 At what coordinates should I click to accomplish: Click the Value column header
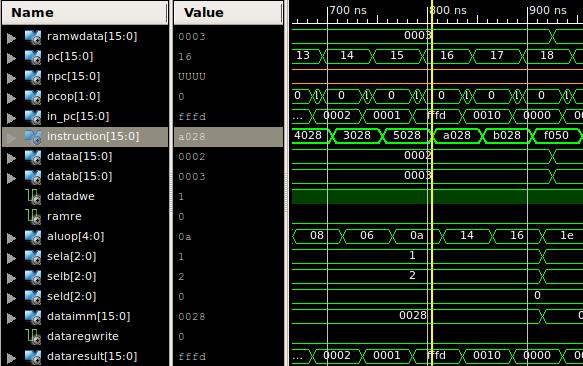click(228, 13)
